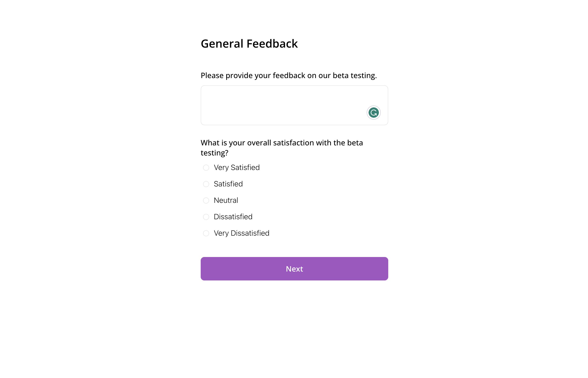The image size is (588, 378).
Task: Click the General Feedback heading
Action: 249,43
